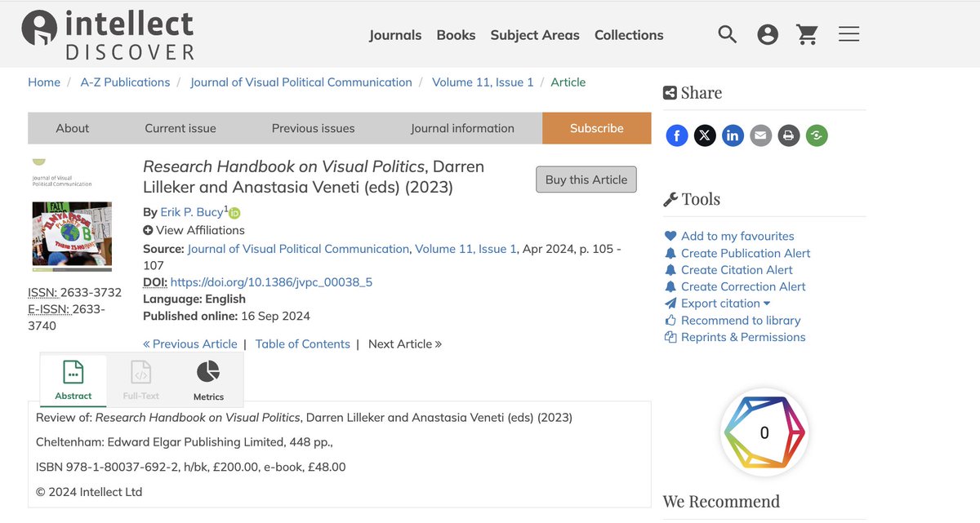
Task: Open Journal of Visual Political Communication breadcrumb
Action: click(301, 82)
